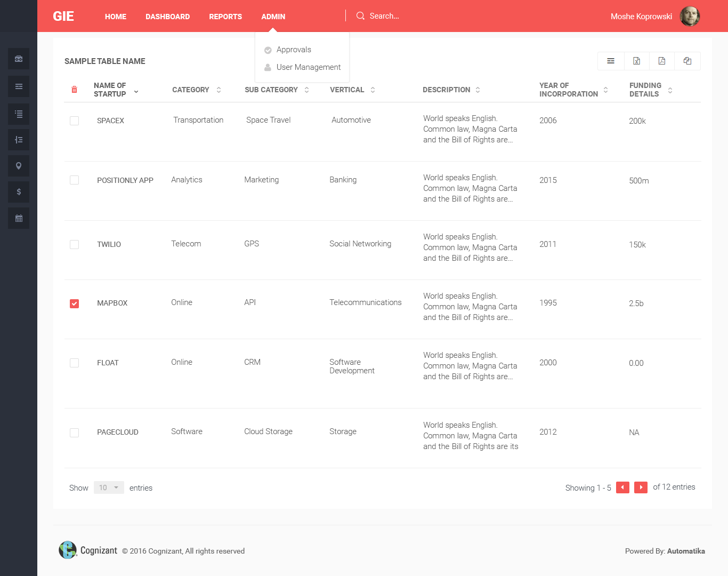Viewport: 728px width, 576px height.
Task: Sort by Sub Category column arrows
Action: tap(306, 90)
